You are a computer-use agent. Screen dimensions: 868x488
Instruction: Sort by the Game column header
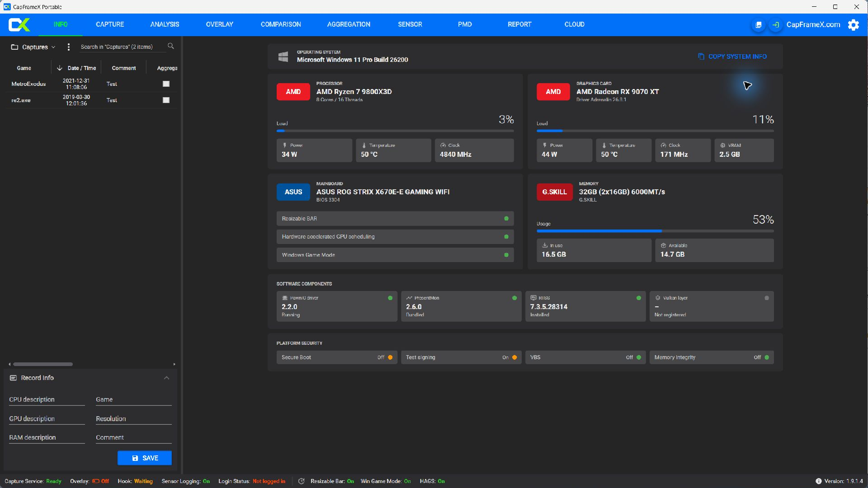(24, 68)
